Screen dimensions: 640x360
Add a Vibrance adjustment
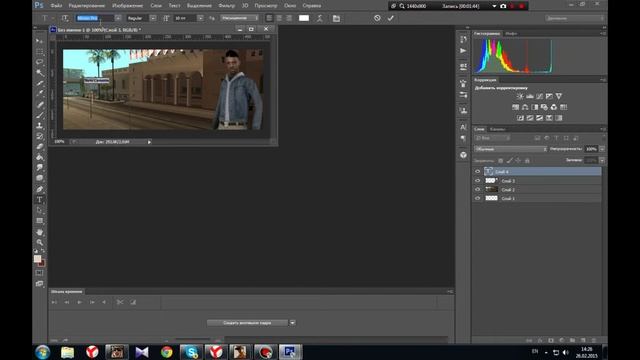[559, 96]
